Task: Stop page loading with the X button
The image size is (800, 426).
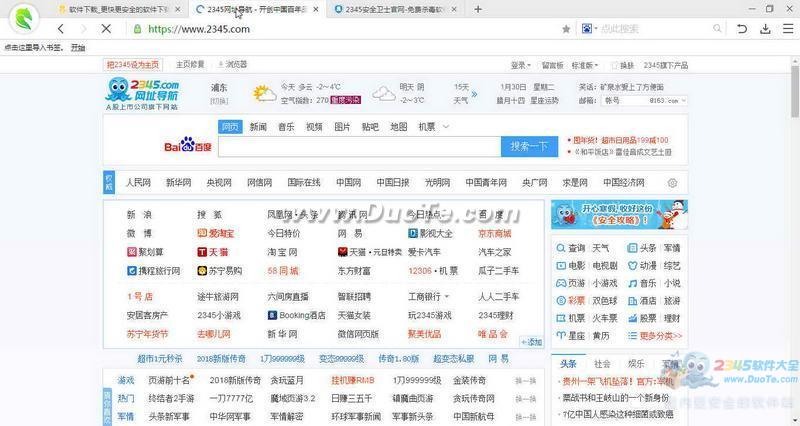Action: point(106,29)
